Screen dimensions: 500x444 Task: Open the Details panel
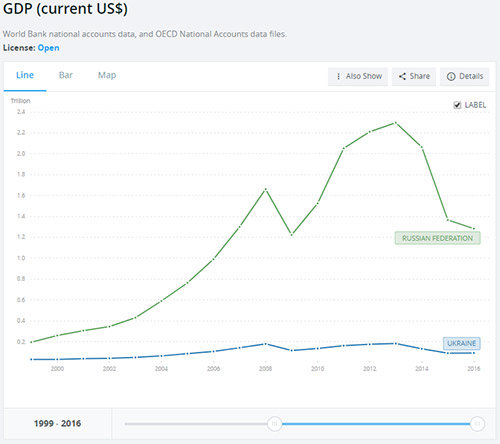[464, 77]
